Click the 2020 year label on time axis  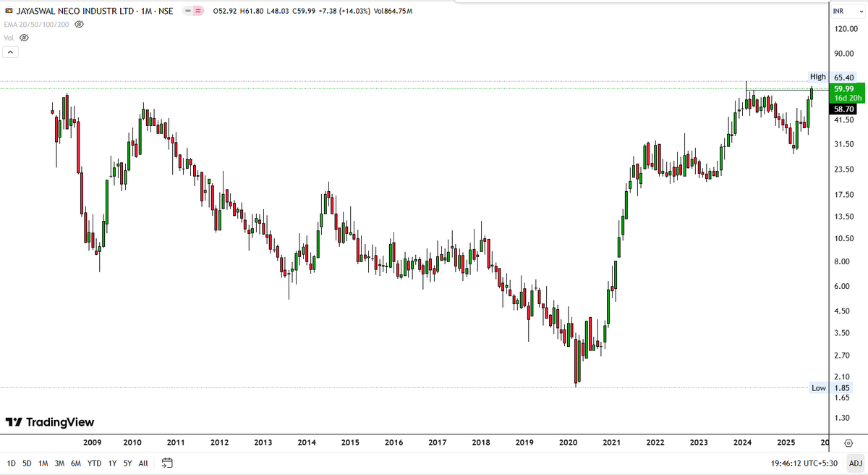568,442
